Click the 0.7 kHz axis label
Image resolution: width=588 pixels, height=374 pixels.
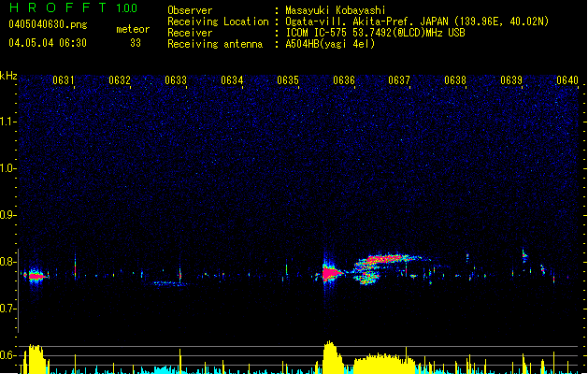(7, 309)
